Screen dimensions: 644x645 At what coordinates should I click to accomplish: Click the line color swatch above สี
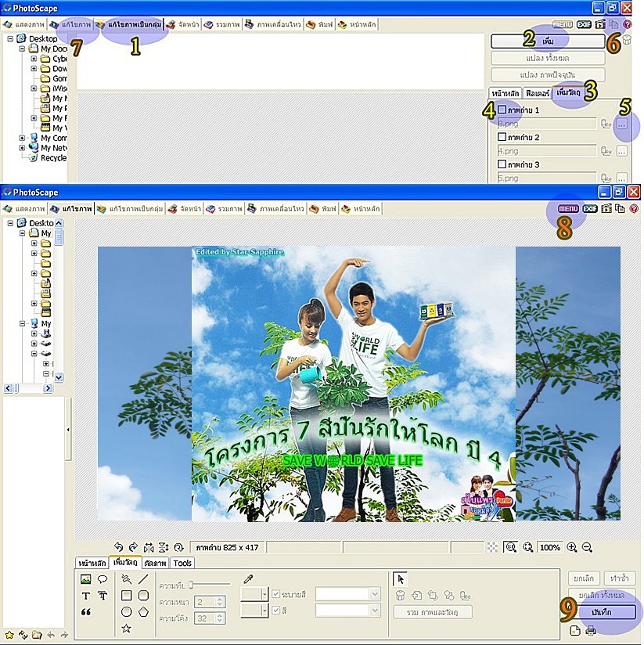[x=251, y=594]
